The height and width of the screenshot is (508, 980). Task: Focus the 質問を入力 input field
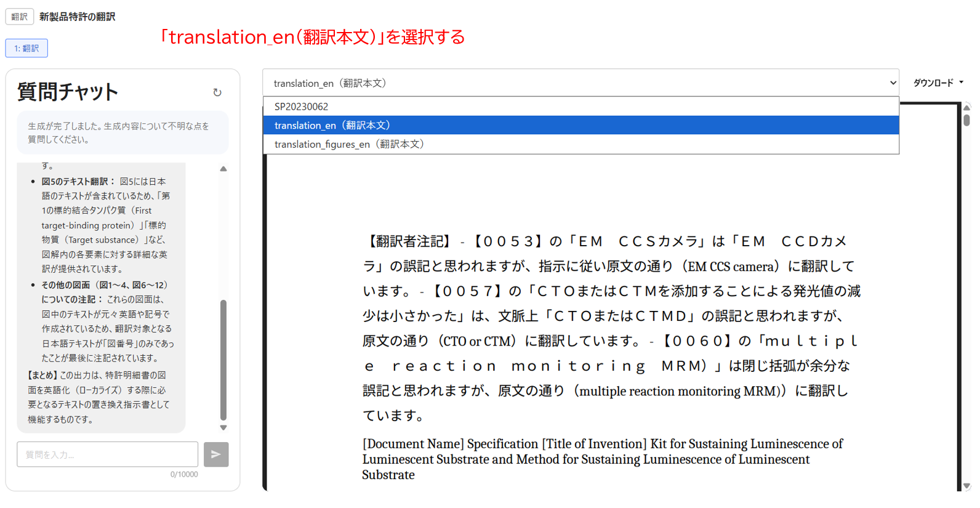107,454
